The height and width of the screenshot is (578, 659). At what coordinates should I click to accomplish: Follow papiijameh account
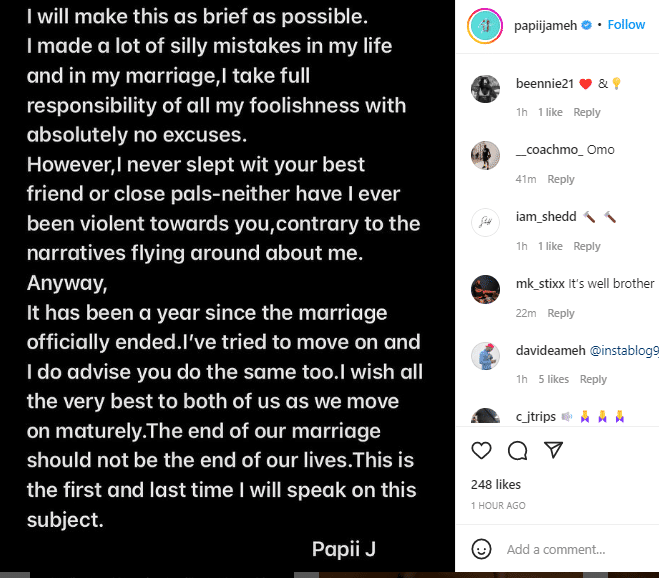click(627, 25)
